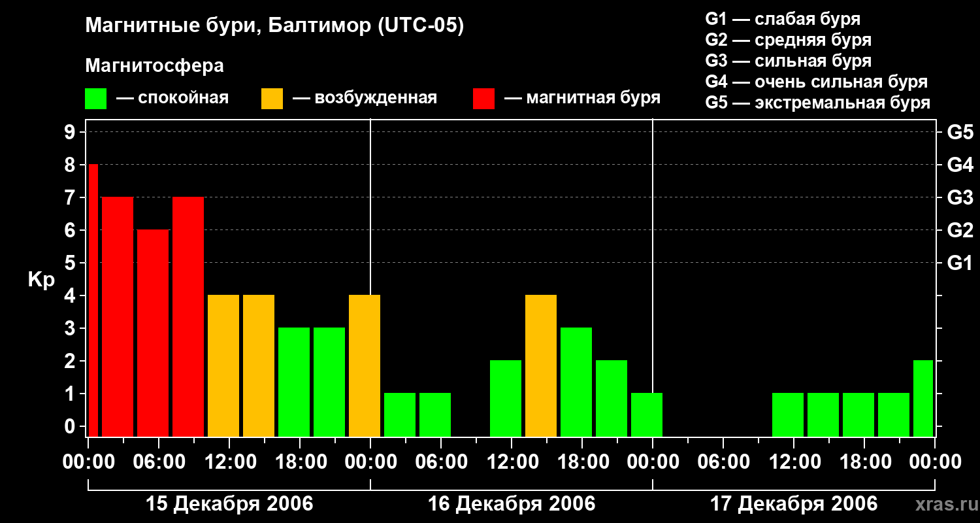The image size is (980, 523).
Task: Click the '15 Декабря 2006' date label
Action: point(229,504)
